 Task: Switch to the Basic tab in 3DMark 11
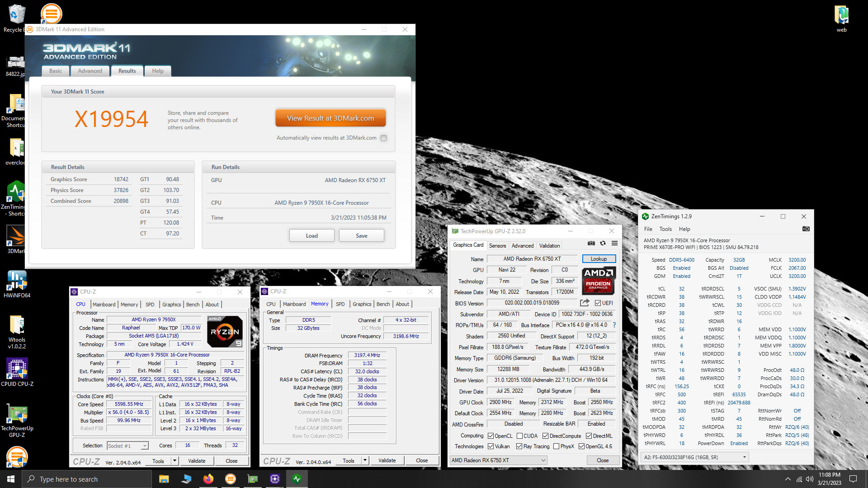(x=56, y=71)
